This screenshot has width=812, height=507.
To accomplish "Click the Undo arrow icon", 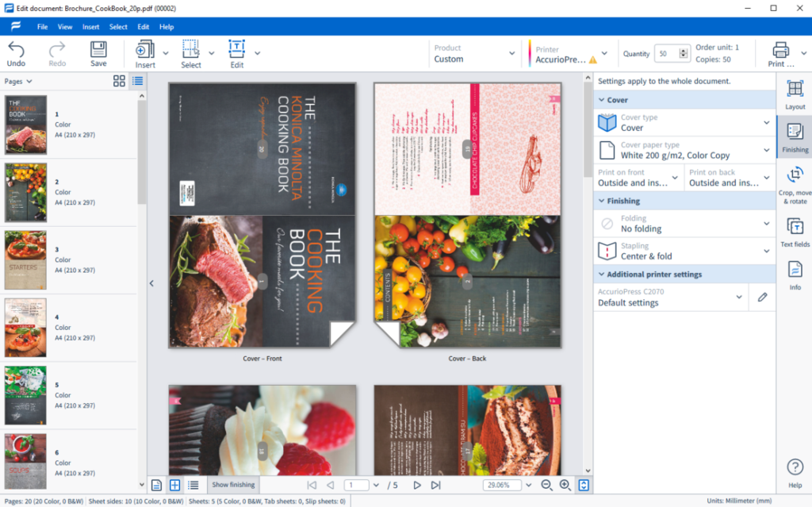I will pos(16,49).
